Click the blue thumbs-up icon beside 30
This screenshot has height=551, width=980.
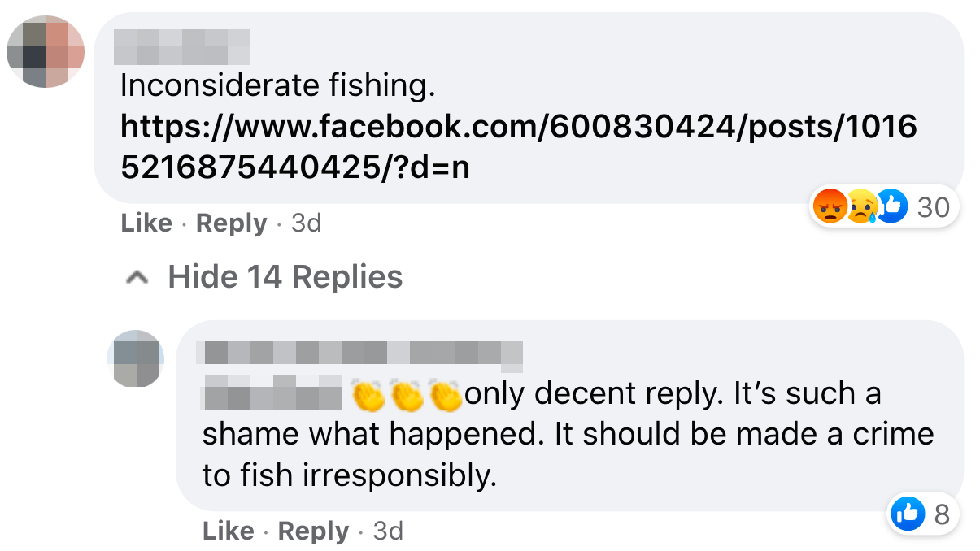[891, 207]
